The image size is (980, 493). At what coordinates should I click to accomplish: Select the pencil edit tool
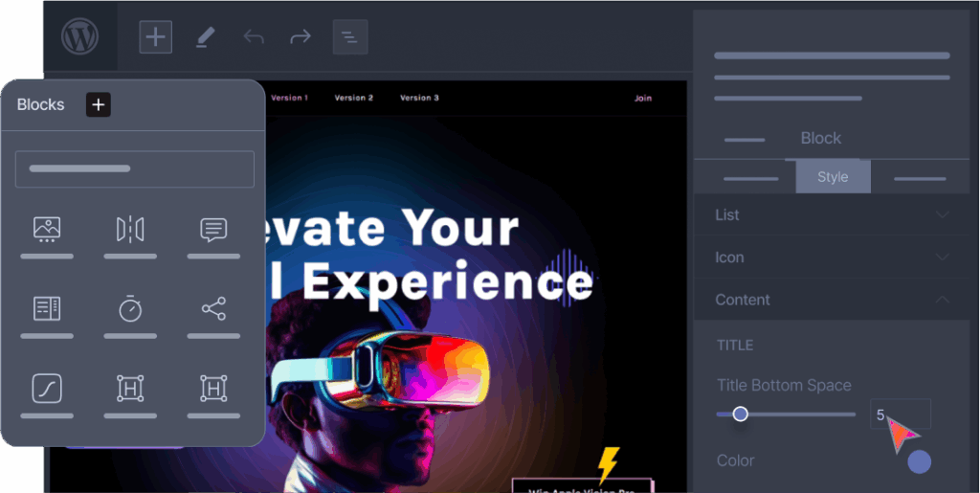pyautogui.click(x=205, y=37)
